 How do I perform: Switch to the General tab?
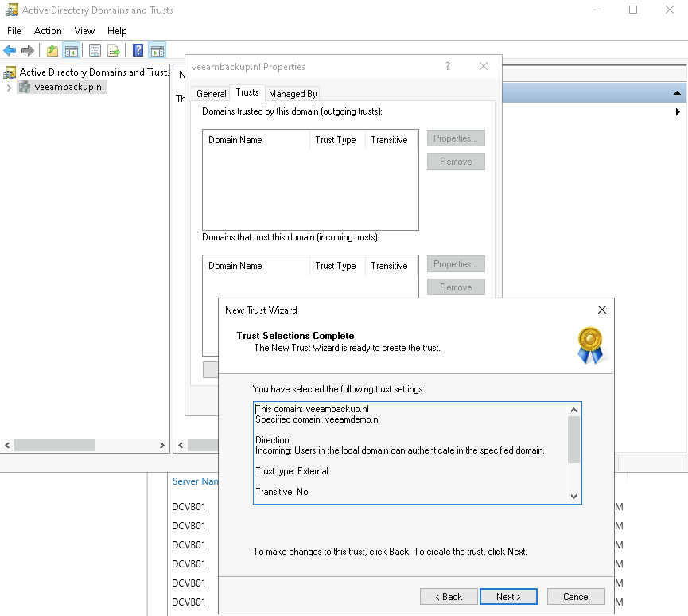tap(212, 94)
